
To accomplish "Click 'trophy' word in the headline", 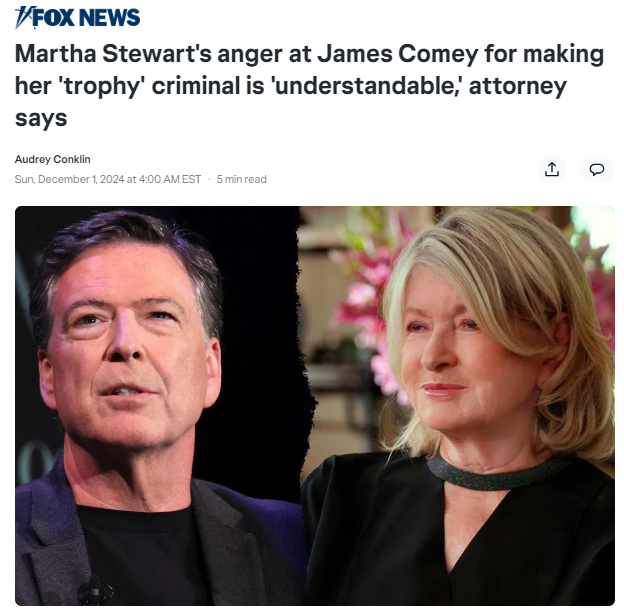I will tap(101, 86).
